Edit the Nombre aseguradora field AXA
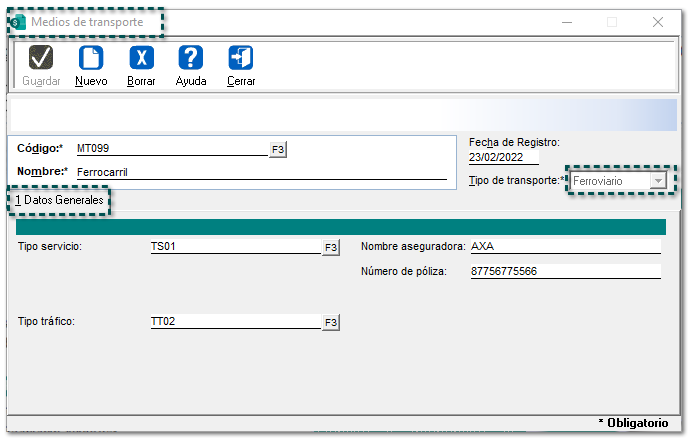This screenshot has width=691, height=441. click(564, 246)
